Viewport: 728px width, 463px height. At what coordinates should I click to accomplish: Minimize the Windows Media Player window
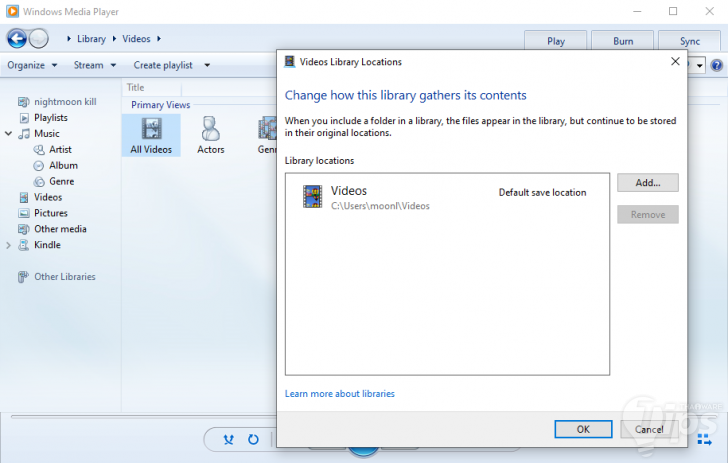click(637, 11)
